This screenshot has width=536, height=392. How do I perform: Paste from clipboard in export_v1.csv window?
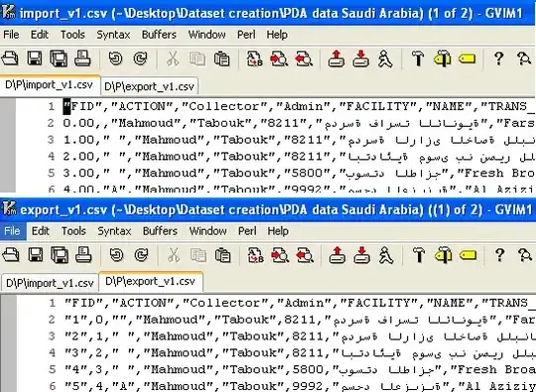tap(223, 255)
